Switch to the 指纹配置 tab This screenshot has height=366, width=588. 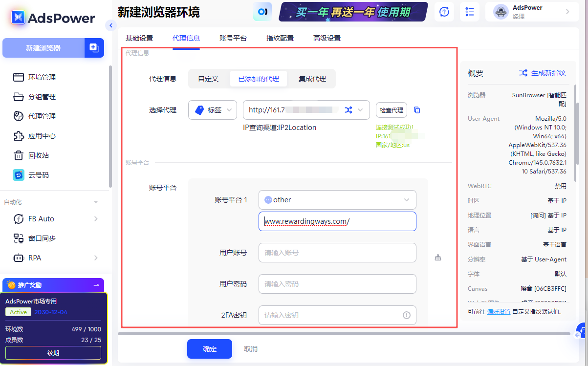pyautogui.click(x=280, y=38)
